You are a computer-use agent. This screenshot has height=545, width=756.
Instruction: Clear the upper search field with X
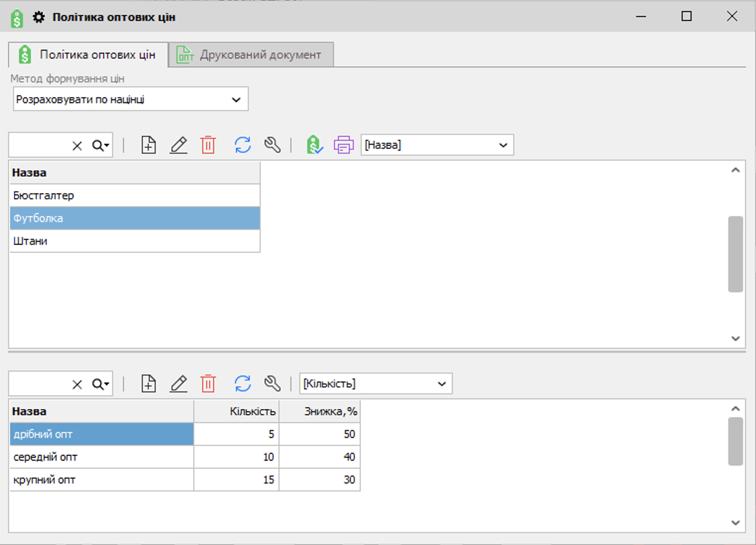(77, 146)
